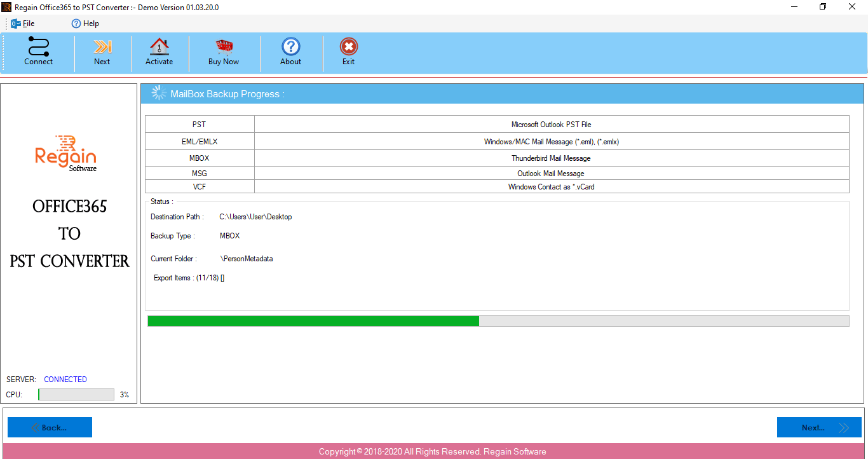Image resolution: width=868 pixels, height=459 pixels.
Task: Click the Backup Type value MBOX
Action: coord(229,236)
